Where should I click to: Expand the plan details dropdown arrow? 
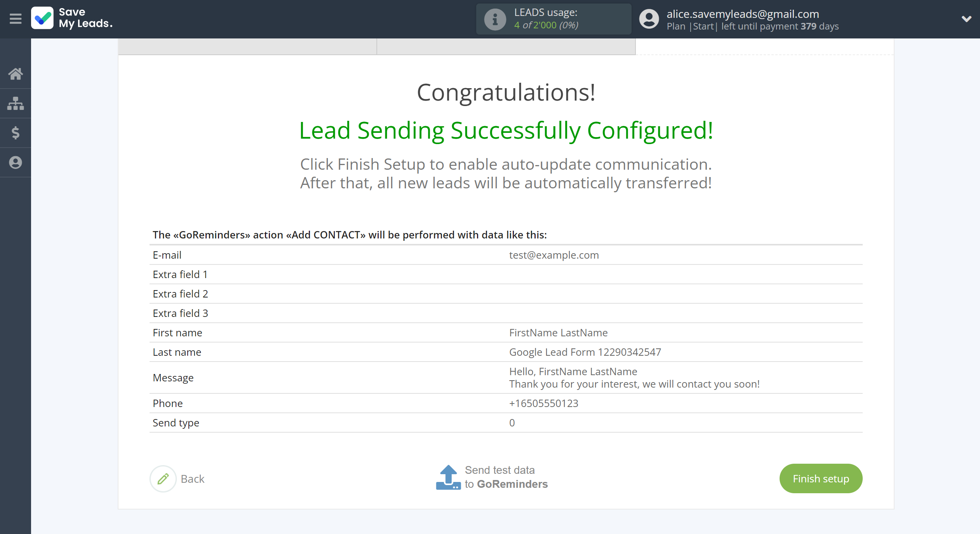coord(967,18)
